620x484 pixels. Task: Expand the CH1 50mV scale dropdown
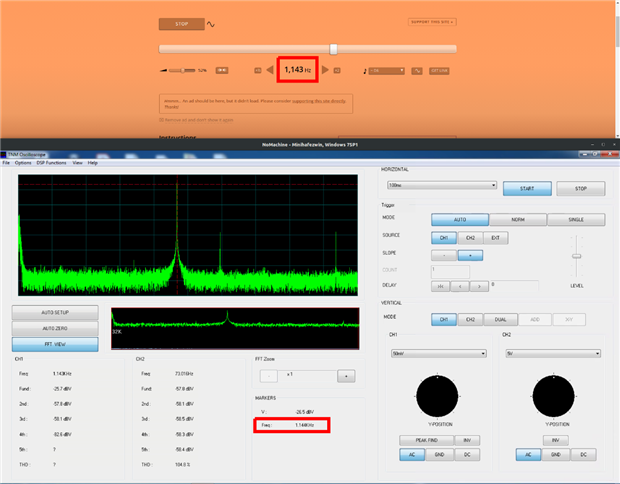coord(441,353)
